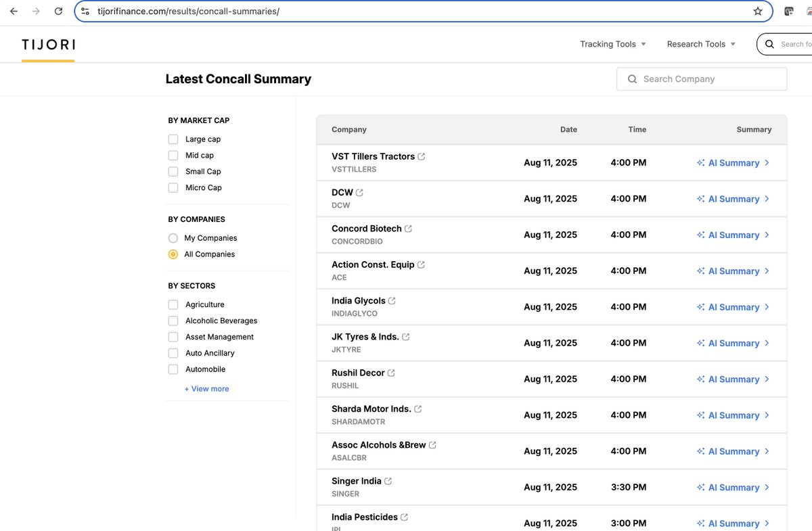Open AI Summary for Concord Biotech
Viewport: 812px width, 531px height.
tap(734, 235)
